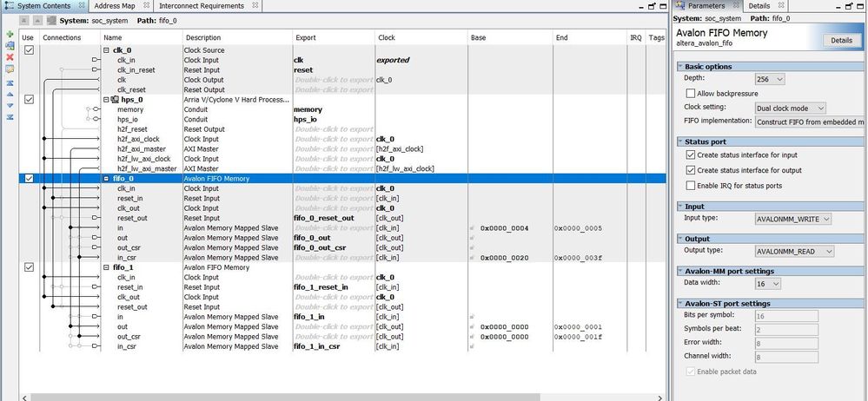Click the Move down arrow icon

(x=10, y=104)
